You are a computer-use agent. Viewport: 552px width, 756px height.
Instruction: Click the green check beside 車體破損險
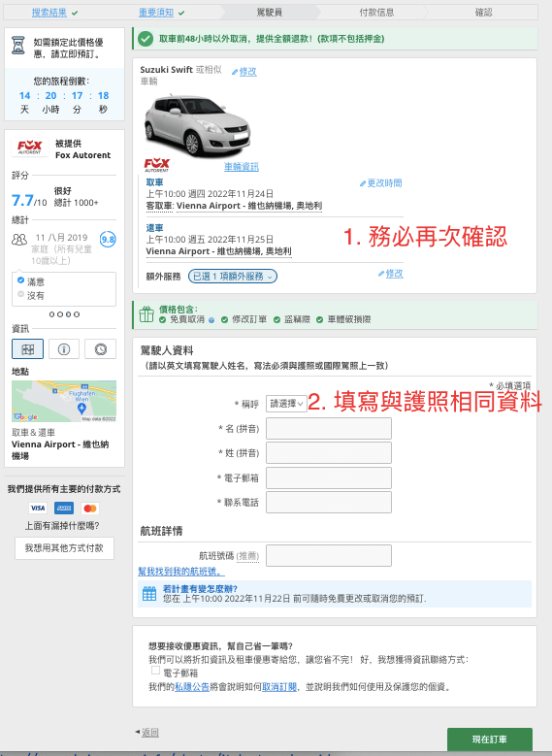click(x=319, y=319)
